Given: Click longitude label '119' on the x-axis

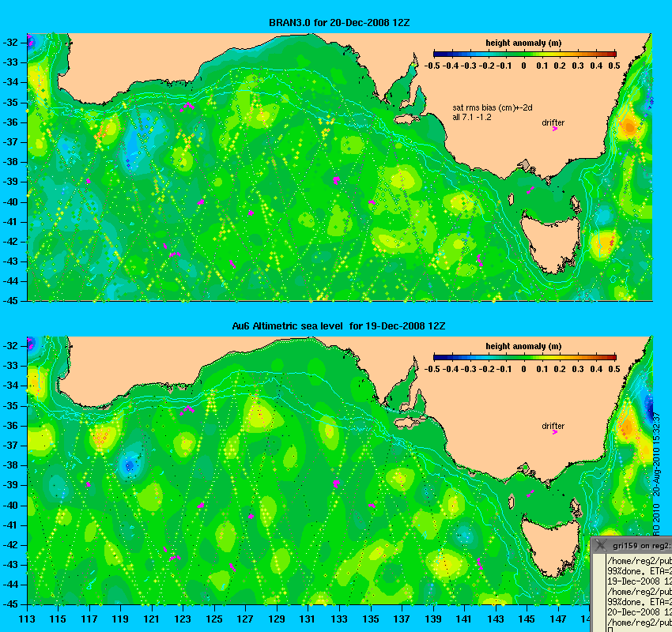Looking at the screenshot, I should (120, 619).
